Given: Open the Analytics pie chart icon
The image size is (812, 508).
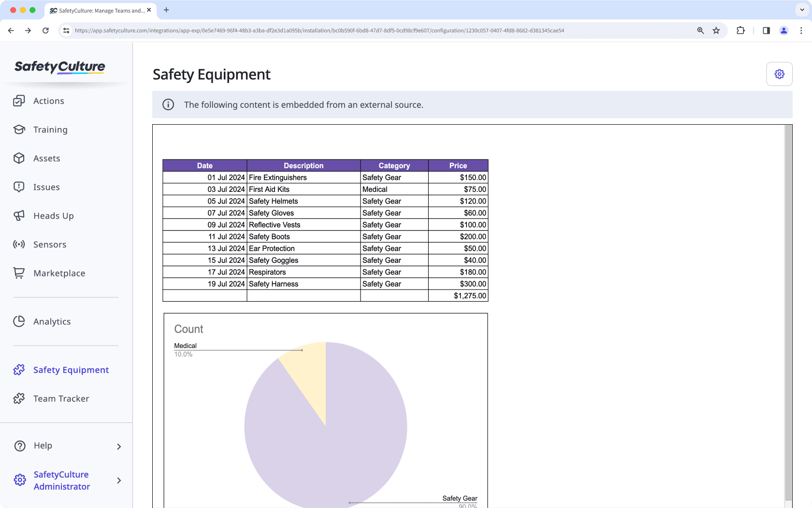Looking at the screenshot, I should [19, 321].
